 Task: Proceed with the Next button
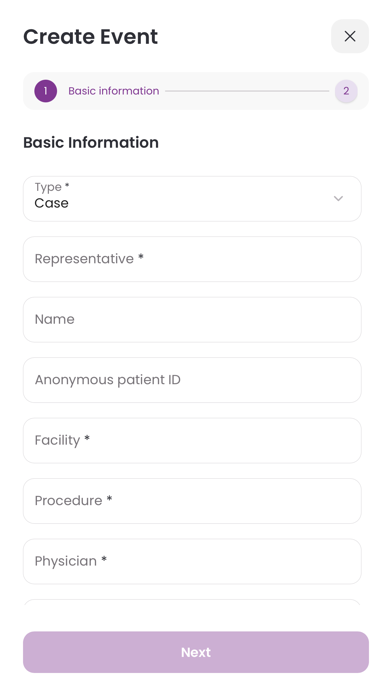pyautogui.click(x=196, y=652)
